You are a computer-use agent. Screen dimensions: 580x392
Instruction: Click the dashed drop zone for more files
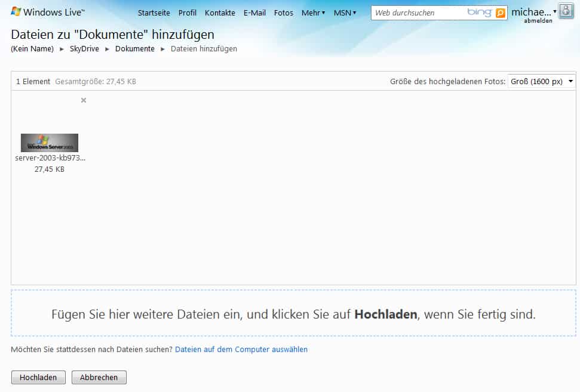tap(293, 313)
